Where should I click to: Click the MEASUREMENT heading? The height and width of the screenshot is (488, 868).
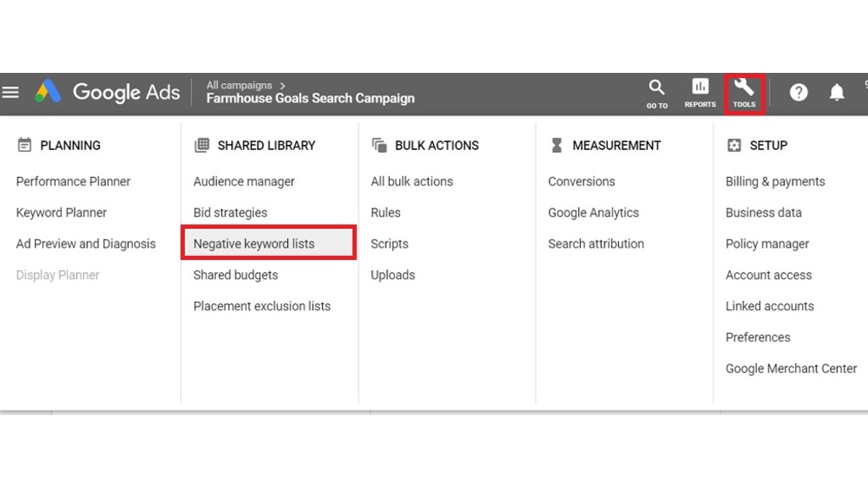pos(617,146)
